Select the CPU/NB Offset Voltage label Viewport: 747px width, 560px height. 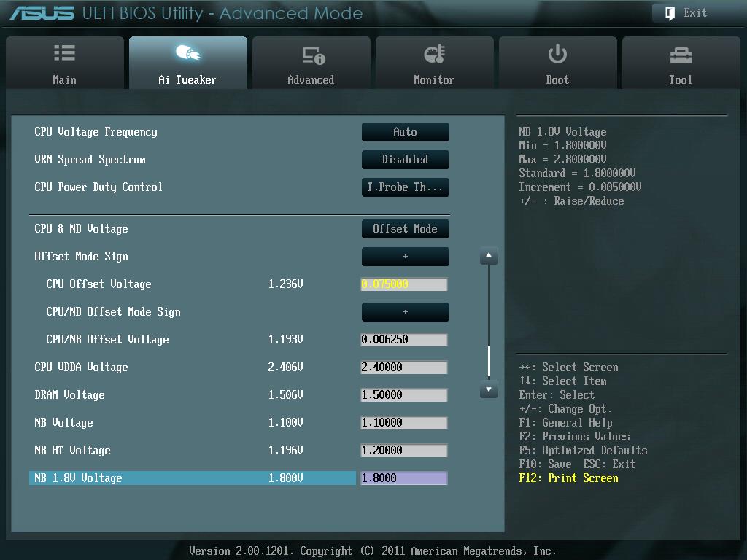click(x=108, y=340)
